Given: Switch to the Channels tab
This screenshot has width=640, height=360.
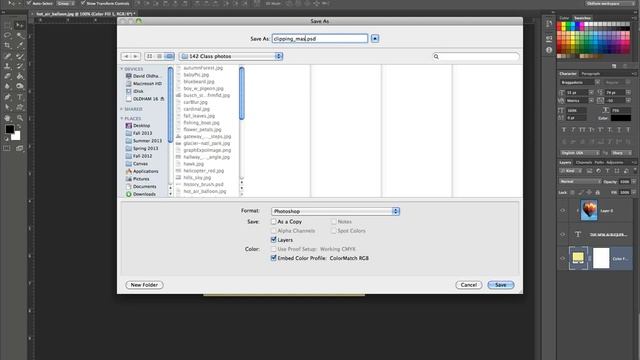Looking at the screenshot, I should tap(584, 162).
